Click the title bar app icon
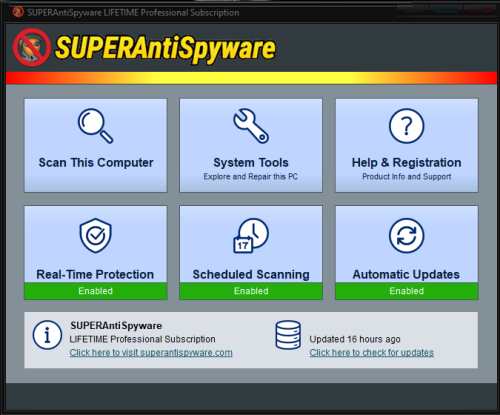Viewport: 500px width, 415px height. tap(18, 12)
